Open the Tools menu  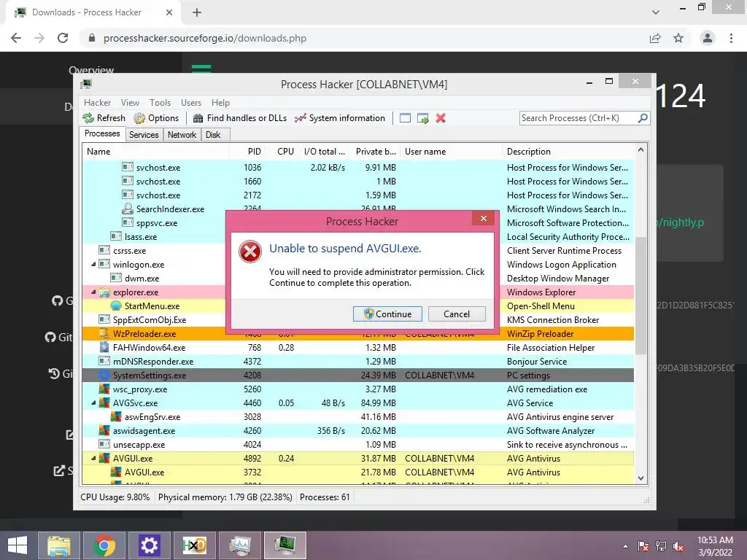point(160,102)
